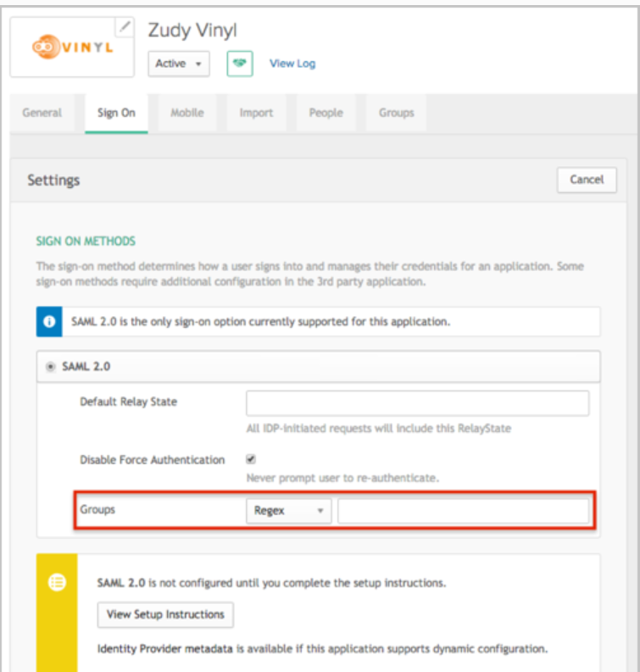Click the Groups filter text field
640x672 pixels.
[463, 511]
